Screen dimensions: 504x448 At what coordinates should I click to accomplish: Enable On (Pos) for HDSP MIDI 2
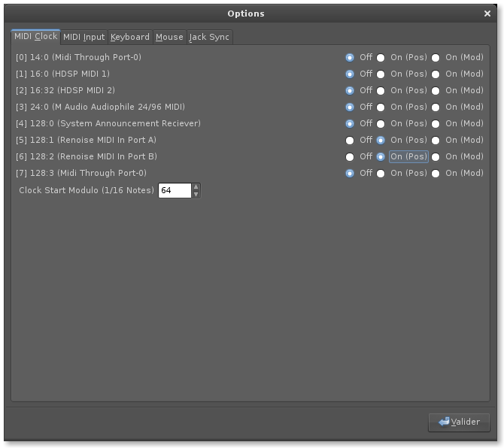click(x=381, y=90)
